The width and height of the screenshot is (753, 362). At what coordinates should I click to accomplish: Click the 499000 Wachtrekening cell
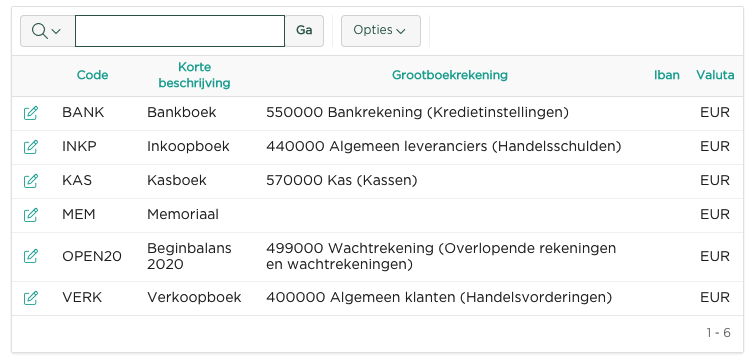click(441, 256)
